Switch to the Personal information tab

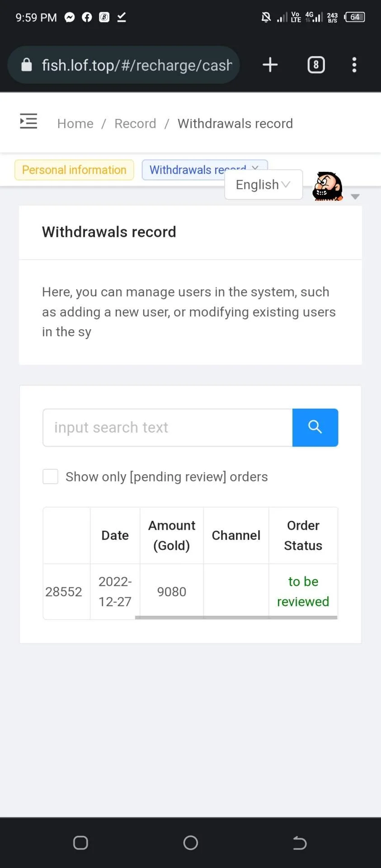(74, 170)
